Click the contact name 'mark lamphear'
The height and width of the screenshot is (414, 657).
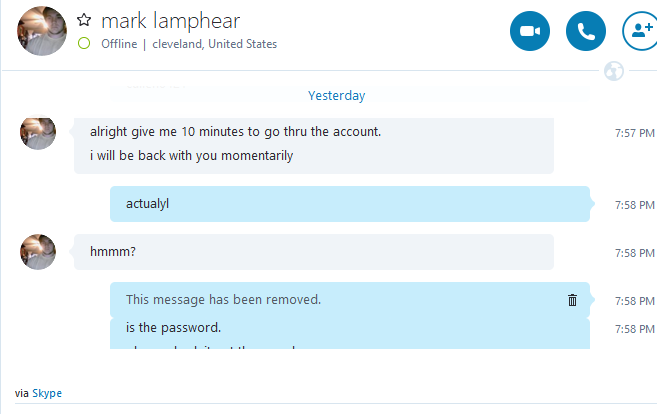click(171, 21)
